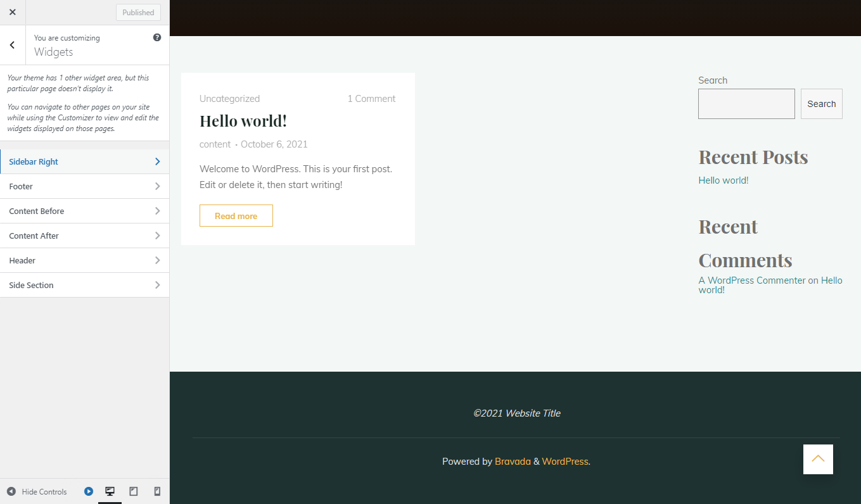Open the Header widget area

(x=84, y=260)
